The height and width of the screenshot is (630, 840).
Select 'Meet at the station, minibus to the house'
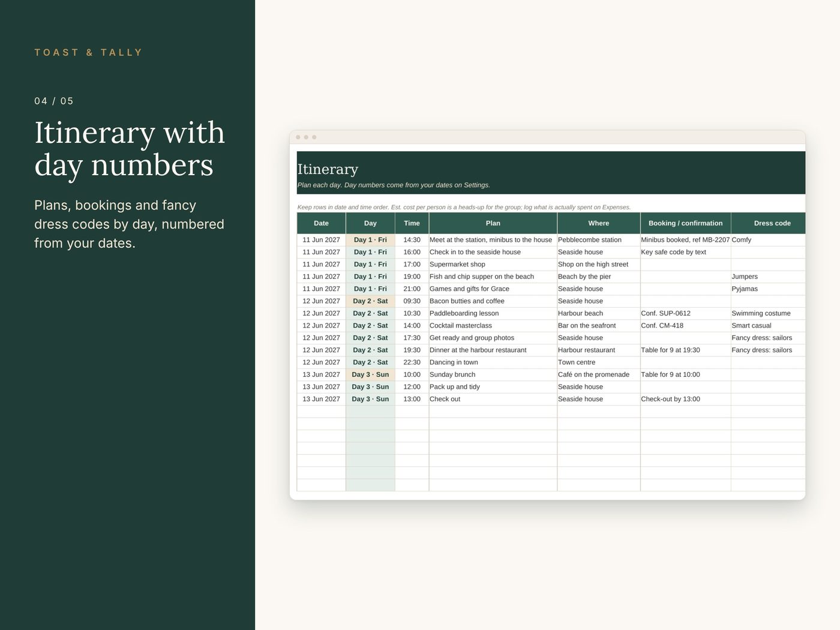[x=493, y=240]
